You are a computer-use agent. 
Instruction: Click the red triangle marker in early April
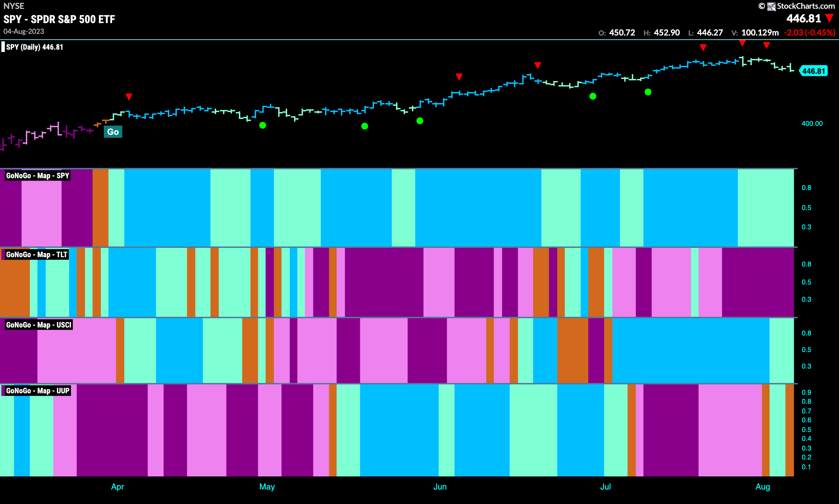tap(129, 97)
